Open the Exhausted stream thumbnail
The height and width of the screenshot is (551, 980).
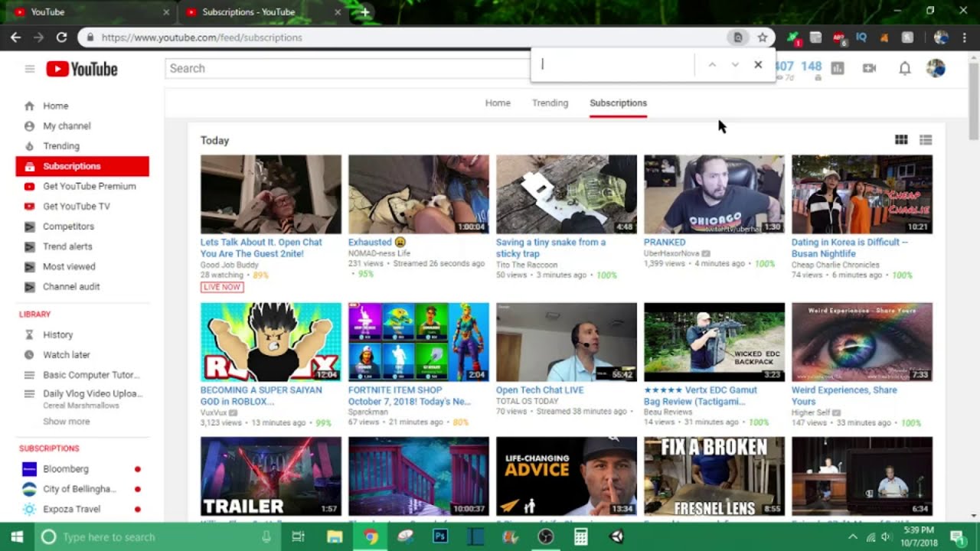pyautogui.click(x=419, y=194)
